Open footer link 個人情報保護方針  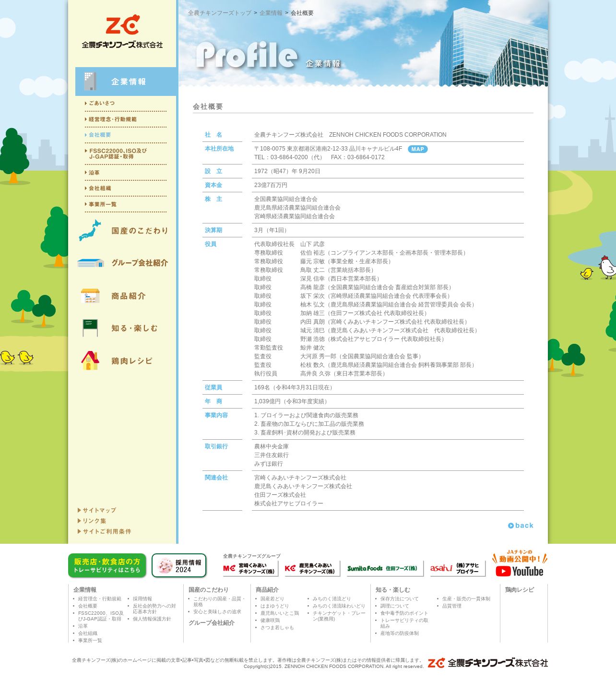coord(152,619)
